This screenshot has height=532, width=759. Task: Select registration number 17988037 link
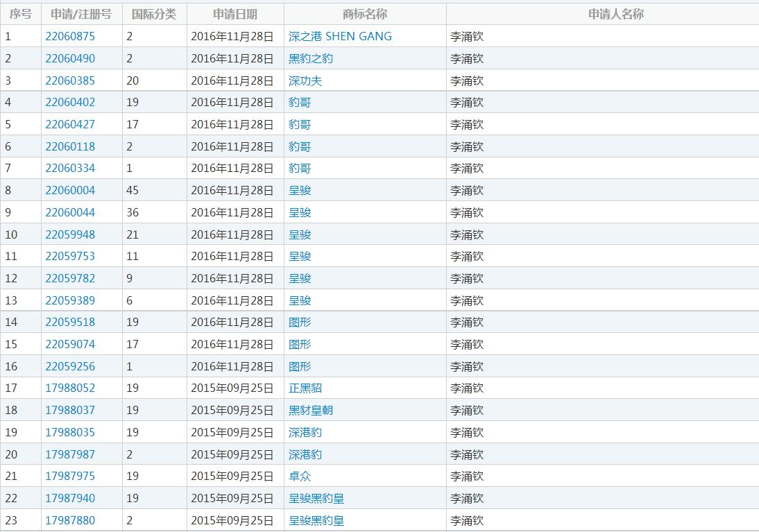[x=70, y=411]
